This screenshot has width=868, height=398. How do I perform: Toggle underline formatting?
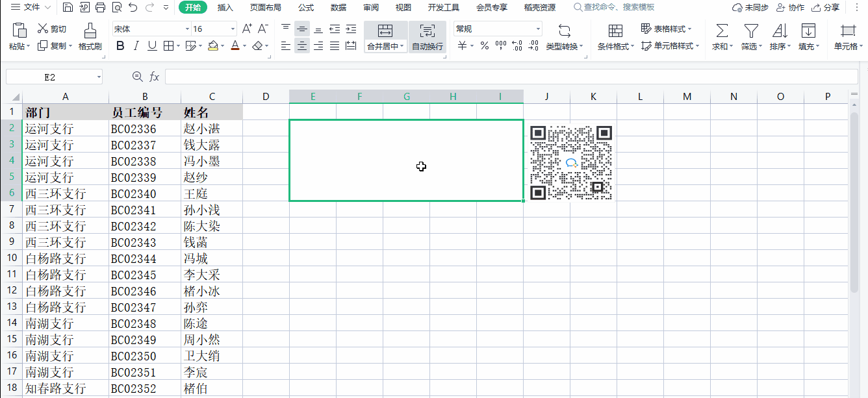tap(152, 46)
